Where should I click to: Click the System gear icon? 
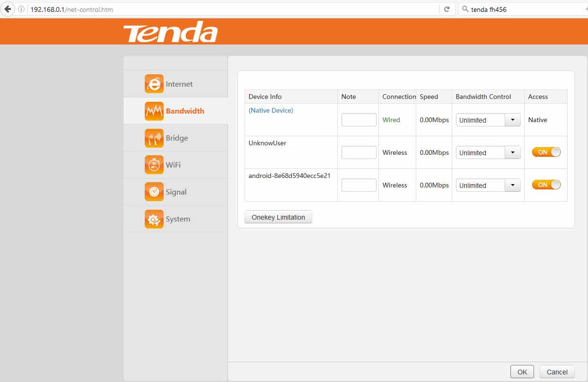click(154, 219)
